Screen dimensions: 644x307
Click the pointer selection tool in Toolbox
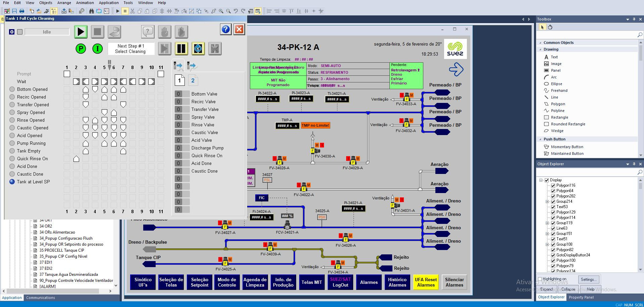tap(542, 27)
